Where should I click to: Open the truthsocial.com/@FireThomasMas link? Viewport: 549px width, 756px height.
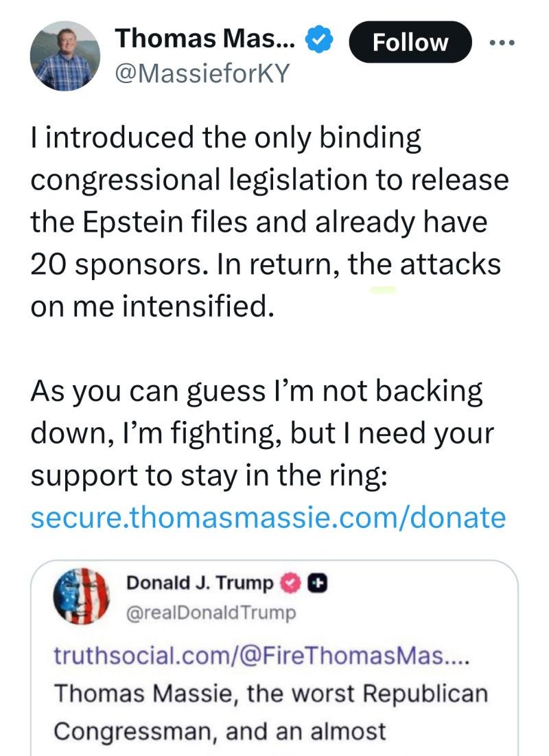pos(261,655)
